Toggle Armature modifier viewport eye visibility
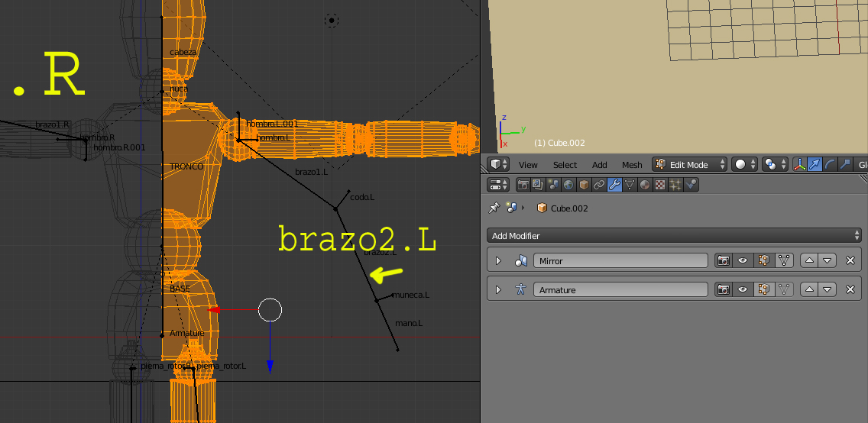 click(x=743, y=289)
